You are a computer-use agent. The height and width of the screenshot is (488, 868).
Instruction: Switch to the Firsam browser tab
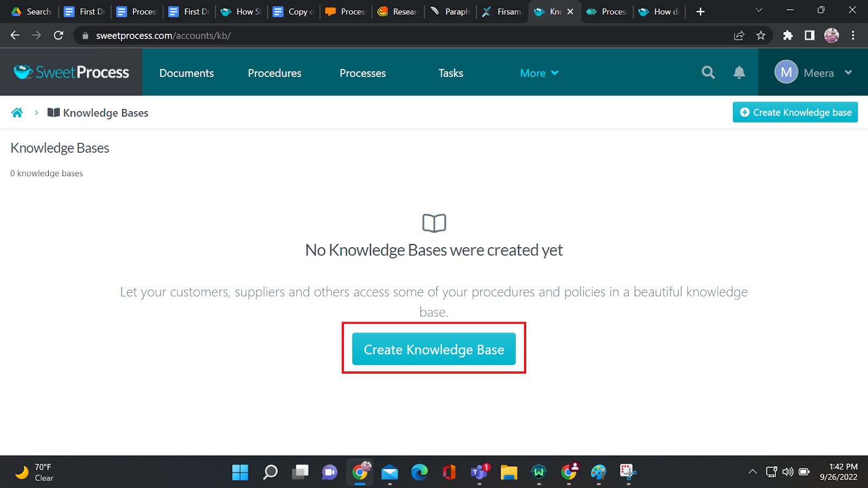pyautogui.click(x=502, y=11)
